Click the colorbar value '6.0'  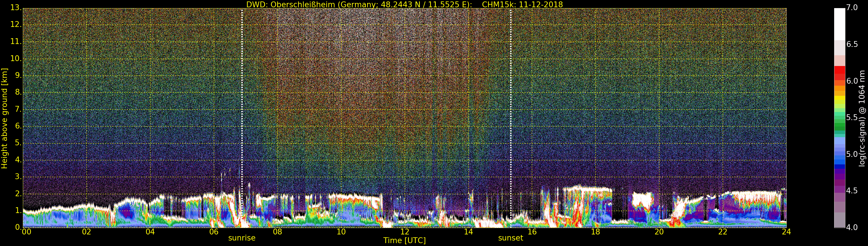[x=852, y=81]
